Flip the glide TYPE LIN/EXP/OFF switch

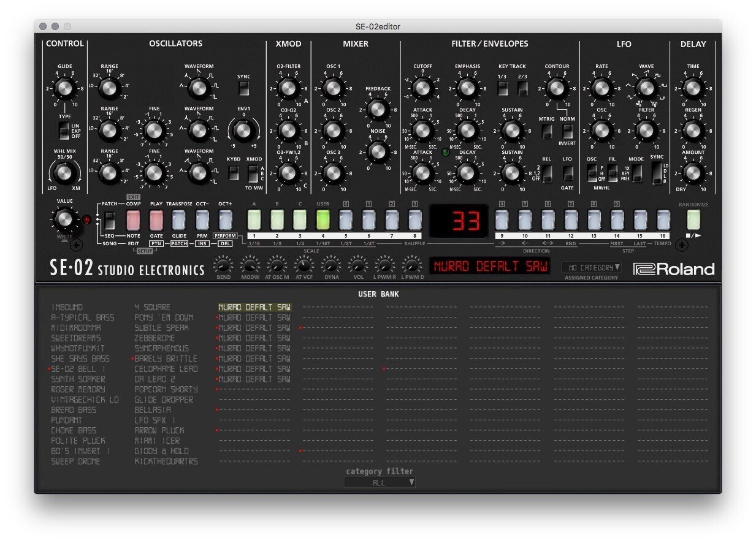[64, 131]
